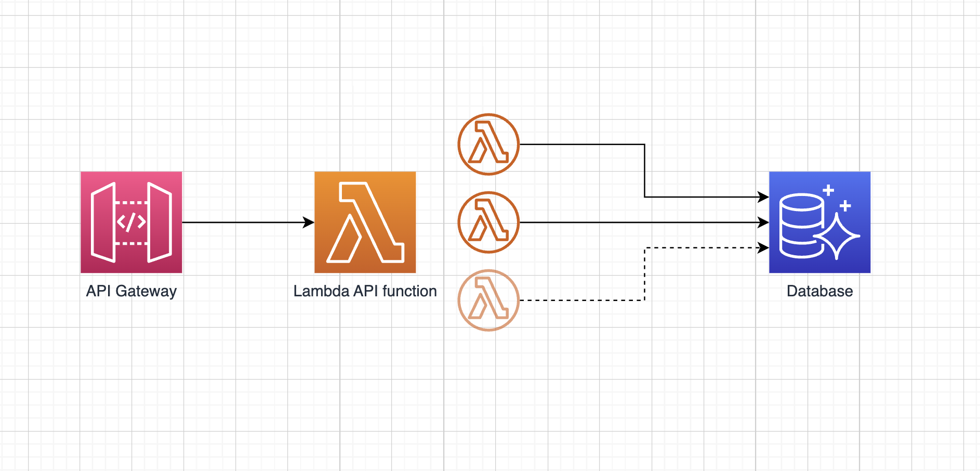Click the code brackets inside the API Gateway icon
The width and height of the screenshot is (980, 471).
pos(131,222)
